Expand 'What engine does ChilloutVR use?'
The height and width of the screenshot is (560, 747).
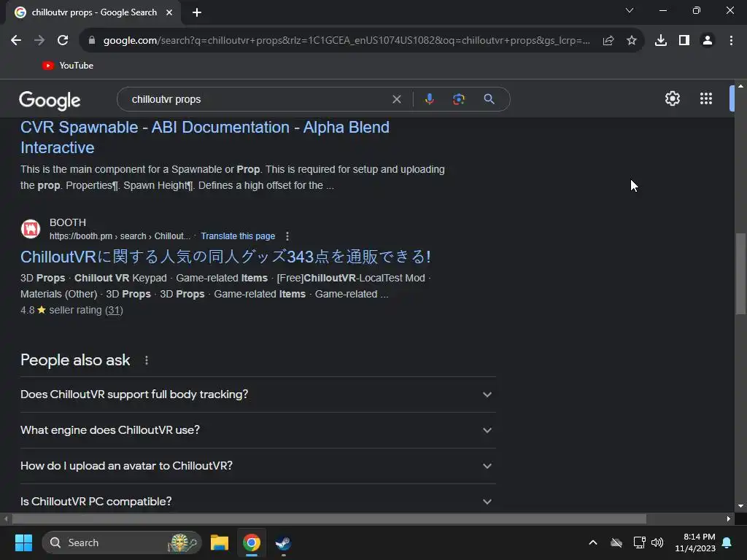(x=258, y=430)
